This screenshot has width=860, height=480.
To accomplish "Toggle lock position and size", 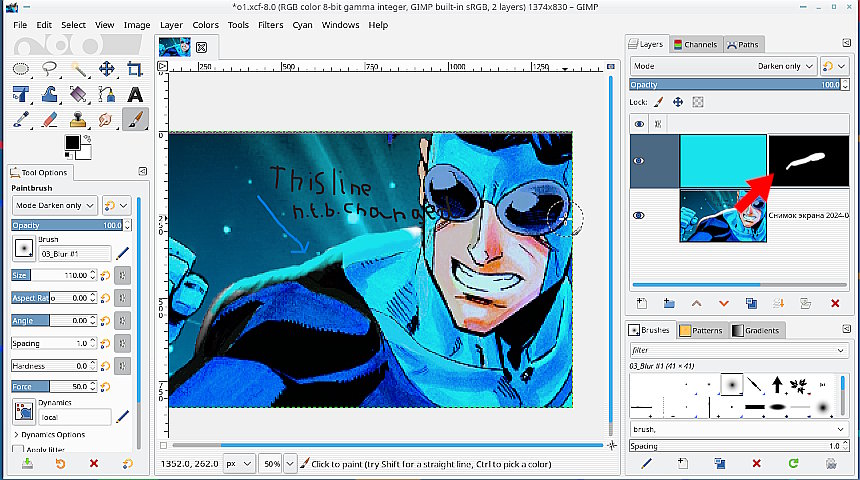I will [x=678, y=102].
